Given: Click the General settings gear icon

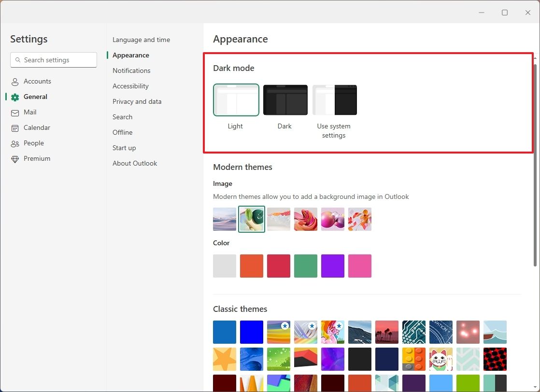Looking at the screenshot, I should [x=16, y=97].
